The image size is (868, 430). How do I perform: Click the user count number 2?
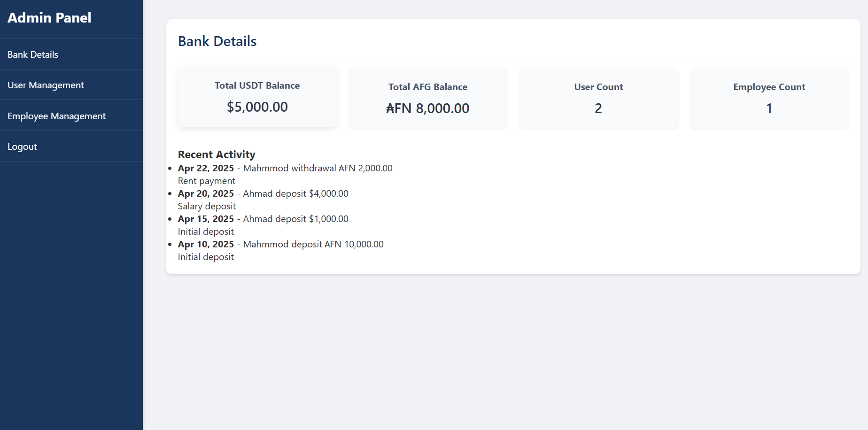(x=598, y=108)
